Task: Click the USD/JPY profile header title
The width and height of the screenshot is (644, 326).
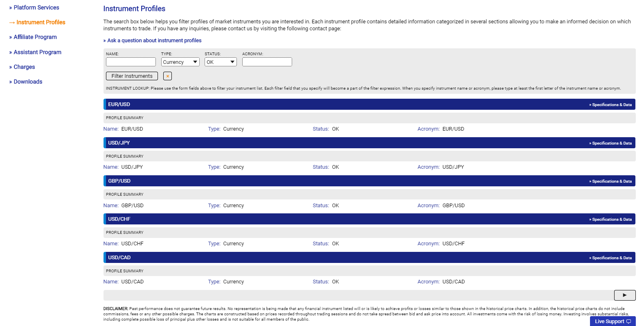Action: (x=119, y=143)
